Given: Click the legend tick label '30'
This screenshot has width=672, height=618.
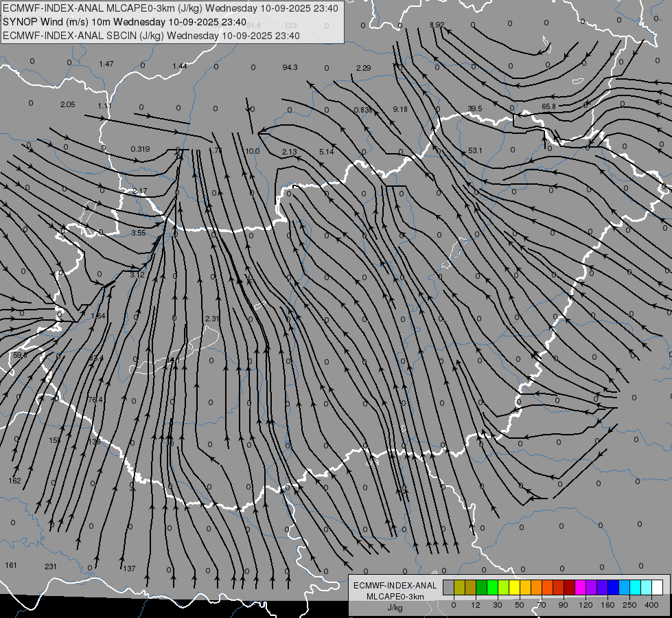Looking at the screenshot, I should point(498,605).
